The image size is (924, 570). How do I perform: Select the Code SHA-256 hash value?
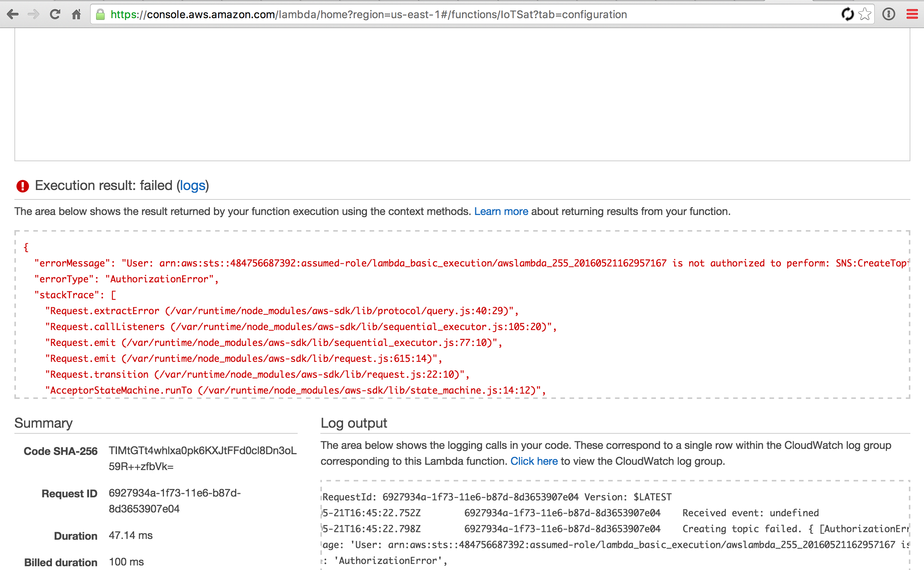(x=203, y=458)
